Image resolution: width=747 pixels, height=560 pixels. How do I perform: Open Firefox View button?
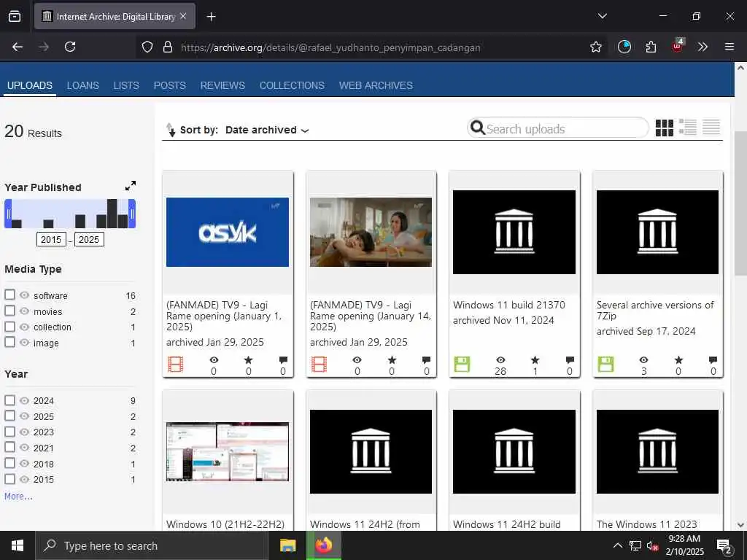(x=15, y=17)
